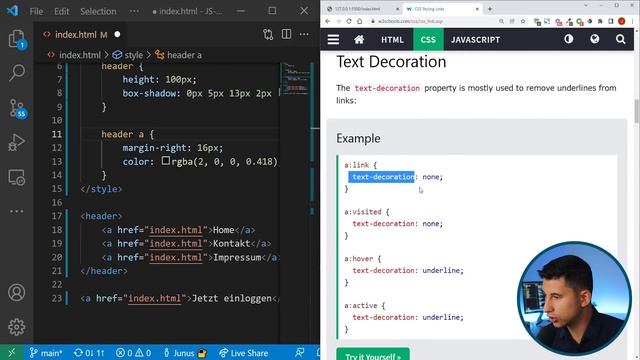Open the Manage gear menu
Viewport: 640px width, 360px height.
17,327
